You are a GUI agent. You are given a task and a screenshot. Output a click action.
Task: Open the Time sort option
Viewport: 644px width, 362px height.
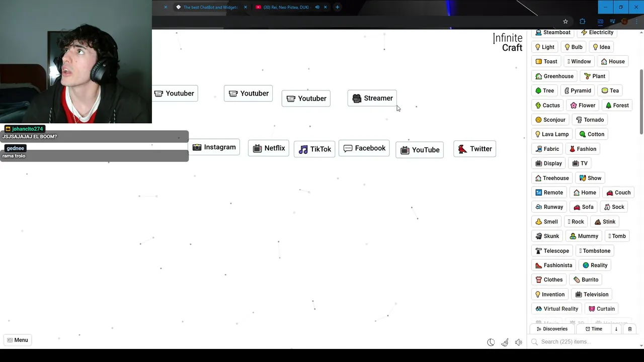tap(594, 329)
